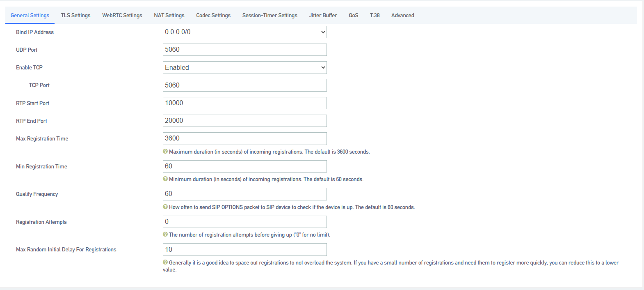644x290 pixels.
Task: Open the QoS tab
Action: (x=354, y=15)
